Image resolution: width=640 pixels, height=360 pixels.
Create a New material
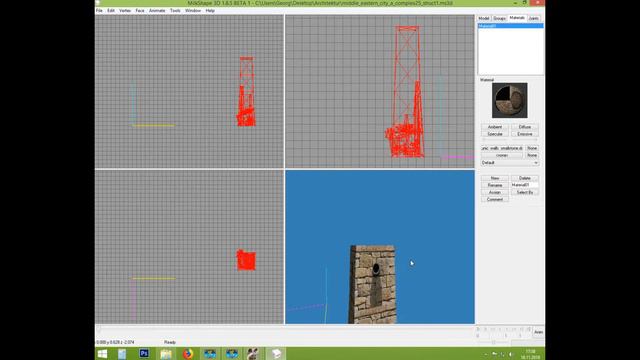[x=495, y=178]
